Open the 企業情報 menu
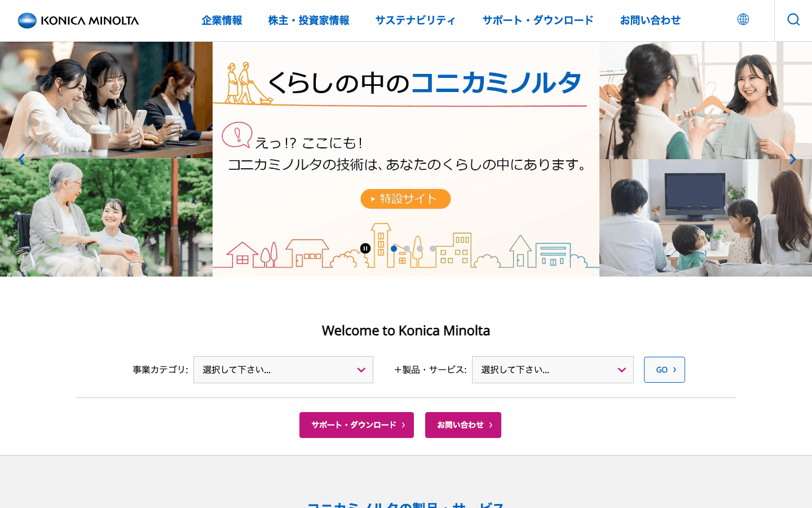Viewport: 812px width, 508px height. [222, 20]
